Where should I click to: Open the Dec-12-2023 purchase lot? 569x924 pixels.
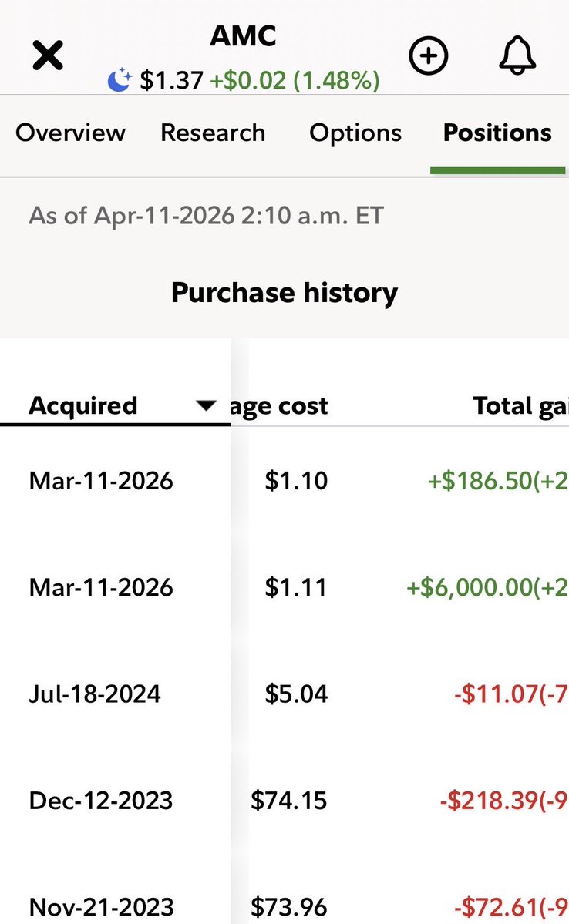[x=101, y=800]
